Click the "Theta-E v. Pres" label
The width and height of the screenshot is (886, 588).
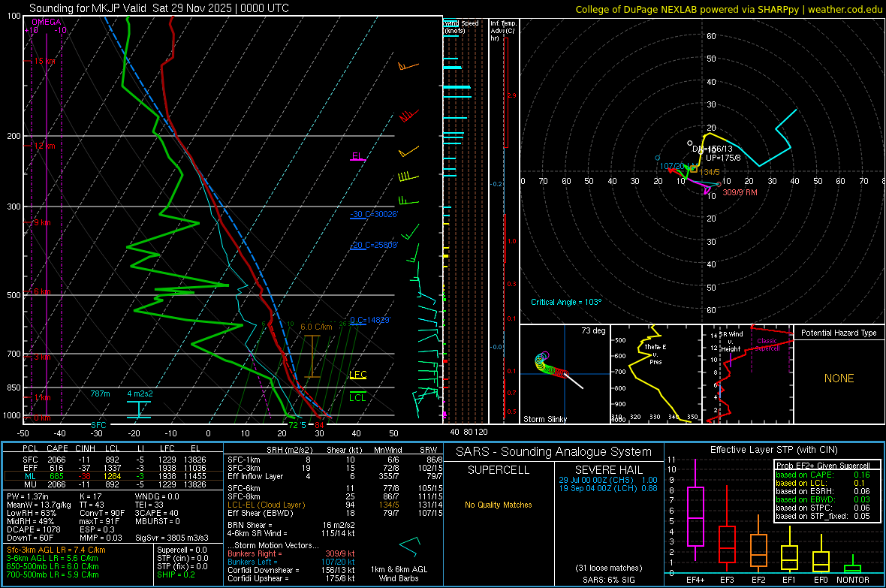tap(655, 354)
